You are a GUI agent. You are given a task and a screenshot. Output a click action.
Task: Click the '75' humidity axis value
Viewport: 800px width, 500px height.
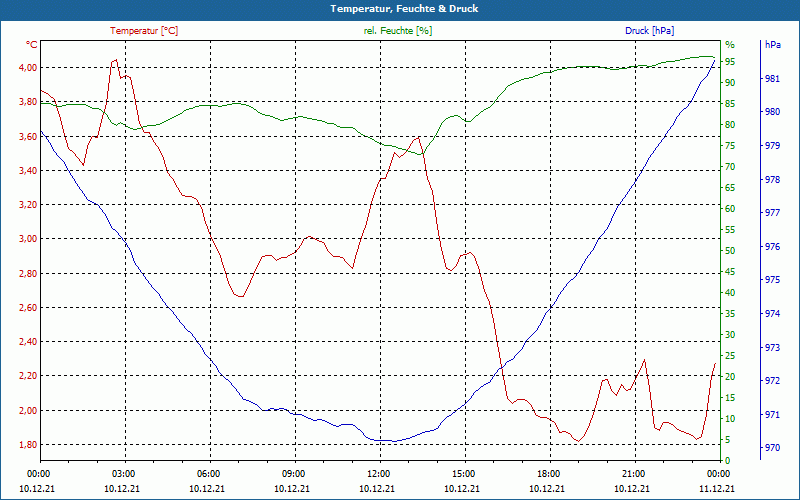pyautogui.click(x=730, y=145)
